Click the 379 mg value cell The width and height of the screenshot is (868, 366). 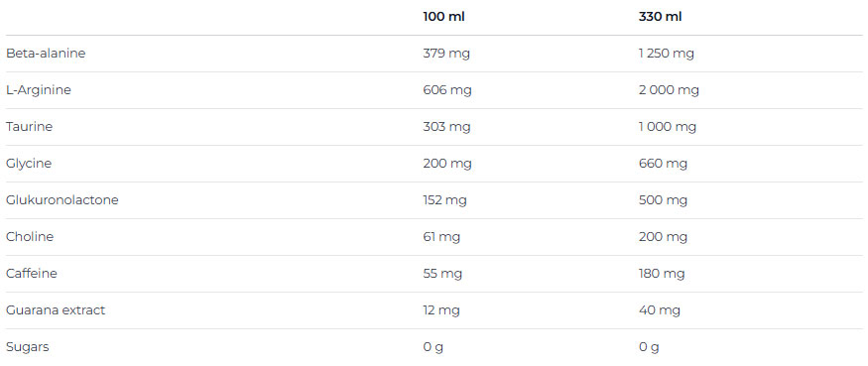[446, 54]
